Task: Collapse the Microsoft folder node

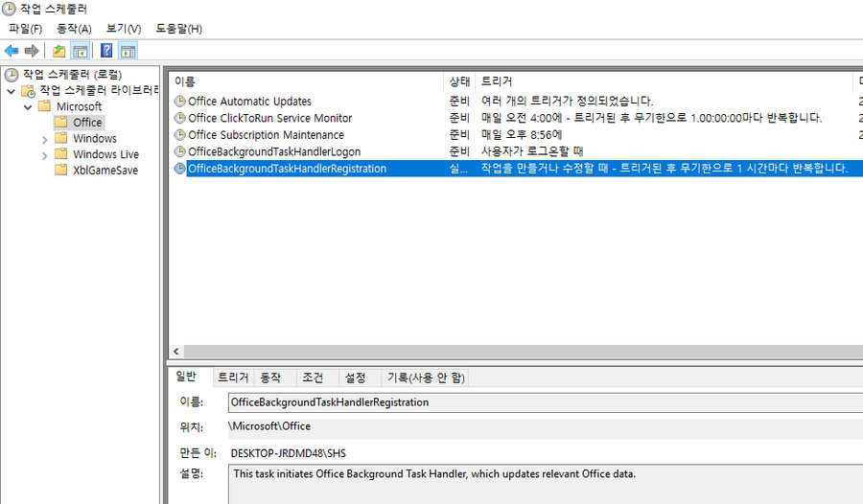Action: (28, 106)
